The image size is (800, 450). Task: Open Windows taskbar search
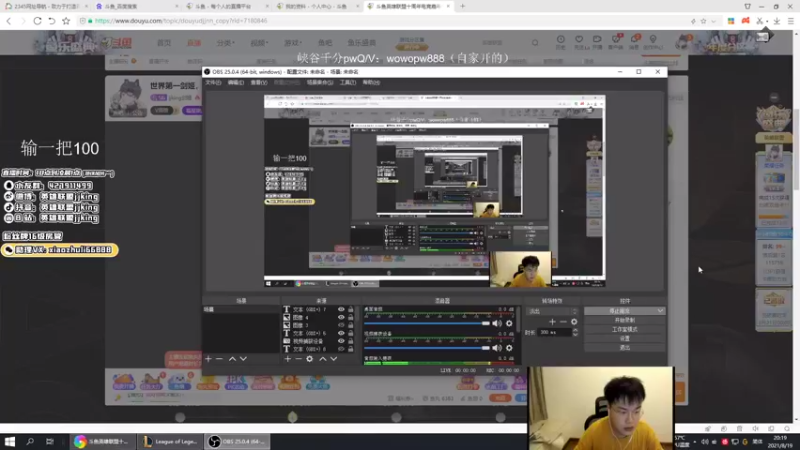(30, 441)
